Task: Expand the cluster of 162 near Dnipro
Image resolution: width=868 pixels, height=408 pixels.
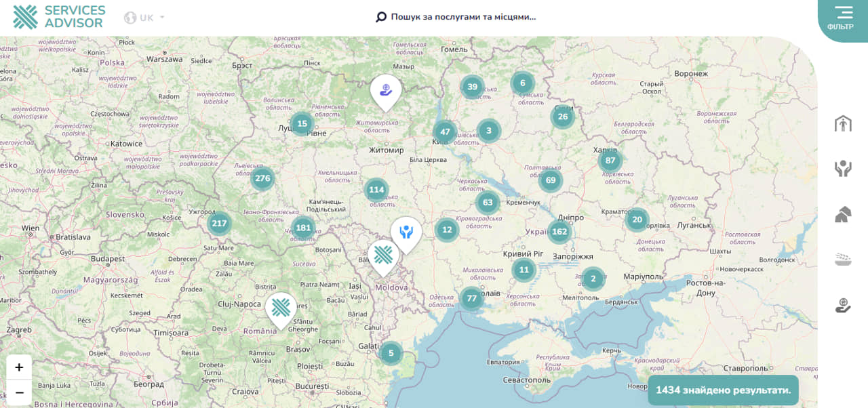Action: click(559, 232)
